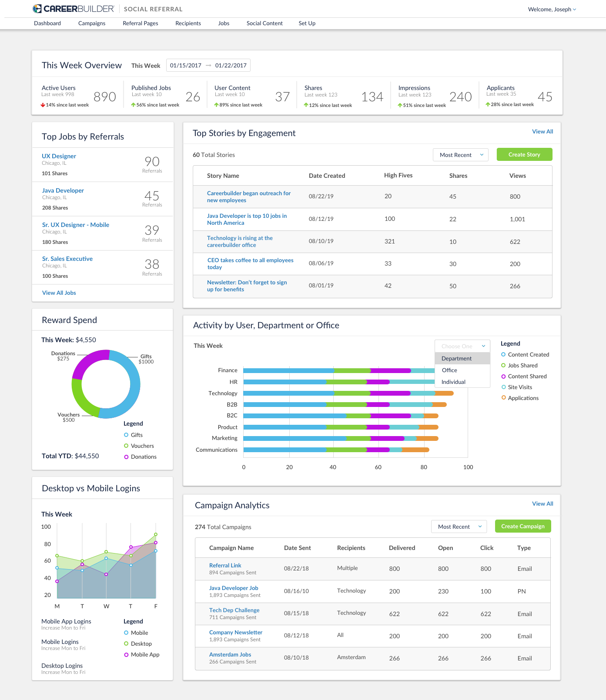Click the Mobile App legend marker in Logins
The height and width of the screenshot is (700, 606).
click(126, 654)
